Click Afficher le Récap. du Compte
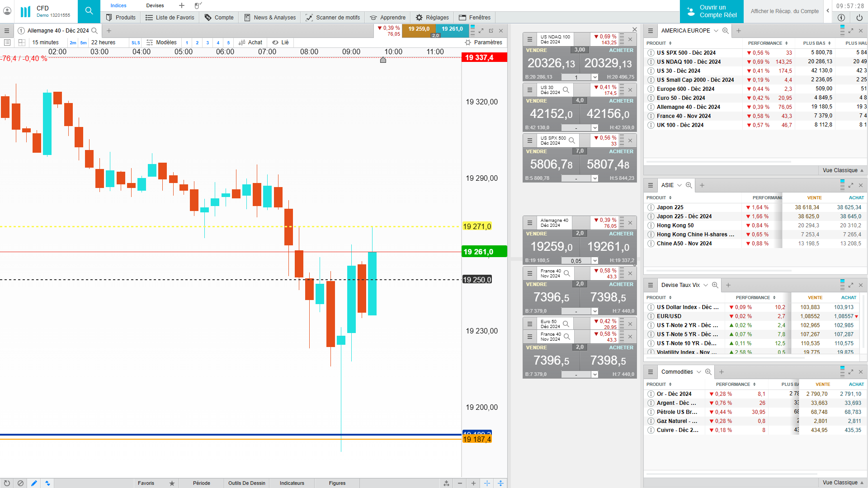 click(x=784, y=11)
